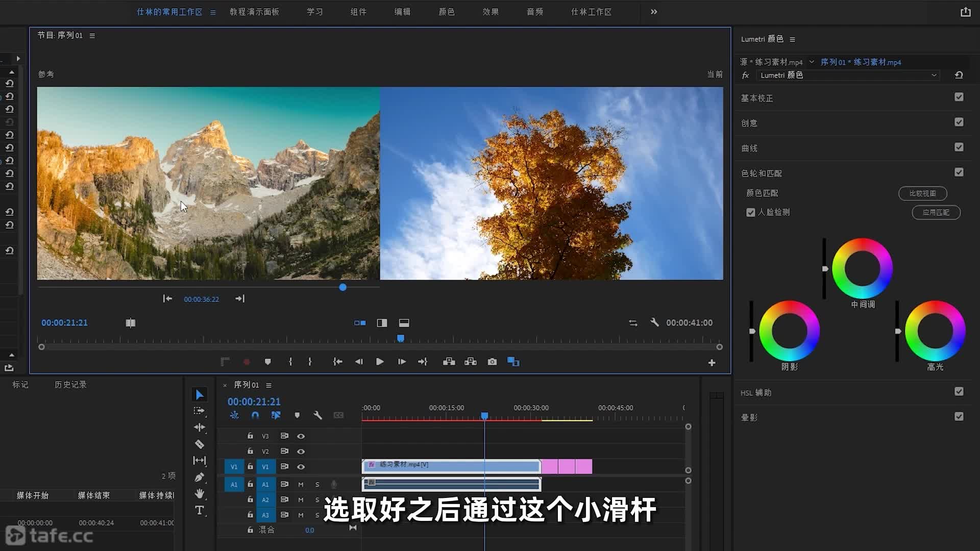Toggle snap in timeline
Viewport: 980px width, 551px height.
[x=255, y=415]
